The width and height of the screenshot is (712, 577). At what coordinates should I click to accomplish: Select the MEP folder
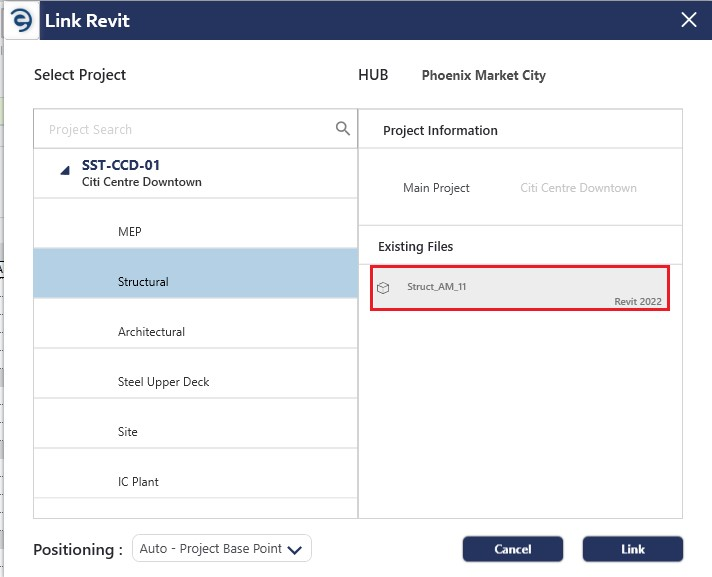tap(130, 232)
